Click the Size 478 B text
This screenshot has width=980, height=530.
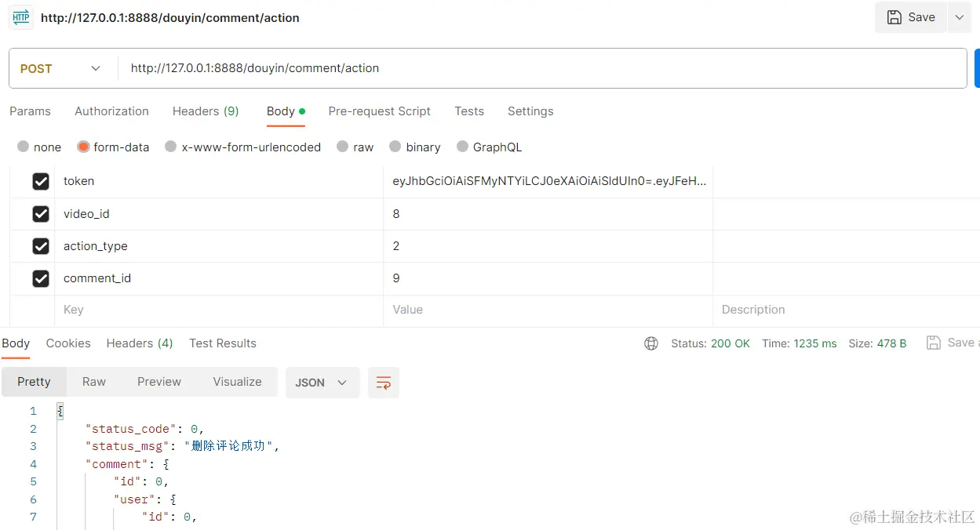(x=877, y=343)
